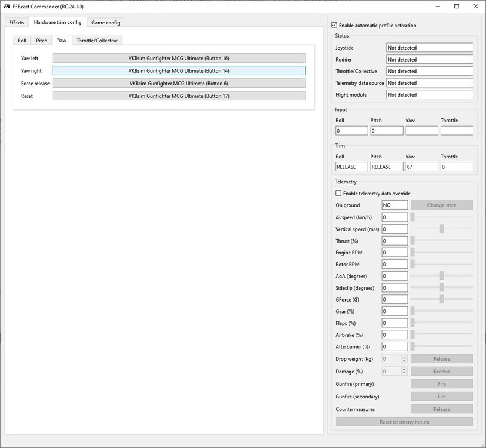
Task: Click the Telemetry data source status field
Action: [430, 83]
